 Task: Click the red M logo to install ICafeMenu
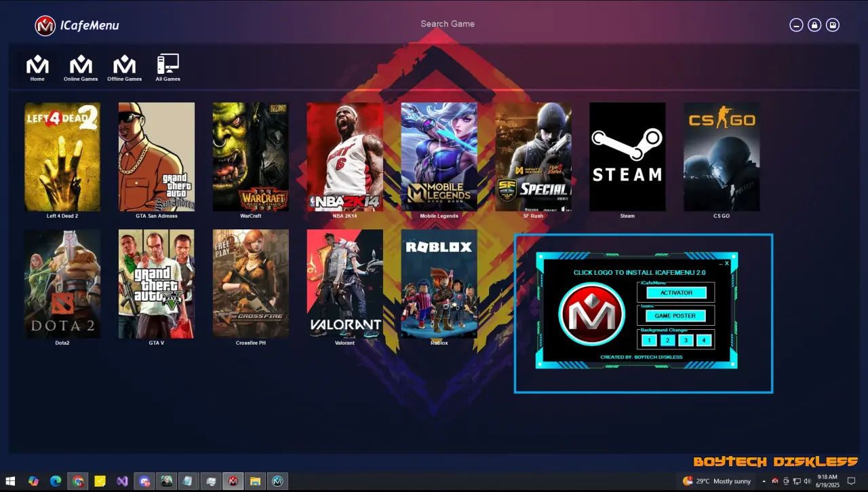click(x=591, y=315)
